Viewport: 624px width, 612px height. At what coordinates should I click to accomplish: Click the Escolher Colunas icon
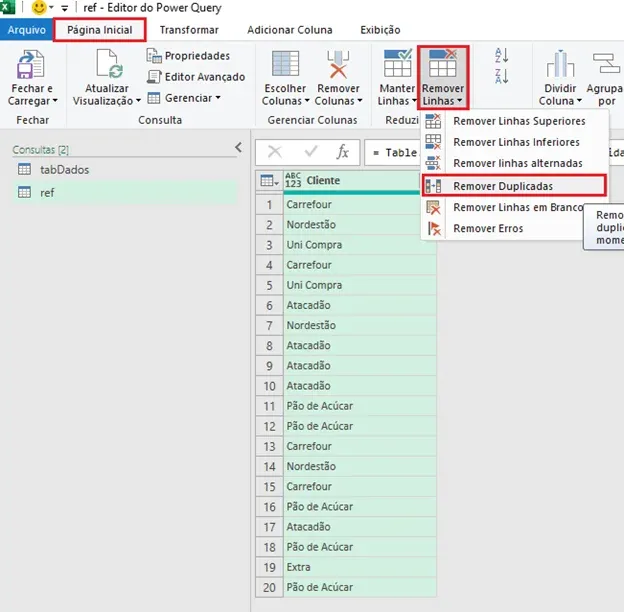coord(285,64)
